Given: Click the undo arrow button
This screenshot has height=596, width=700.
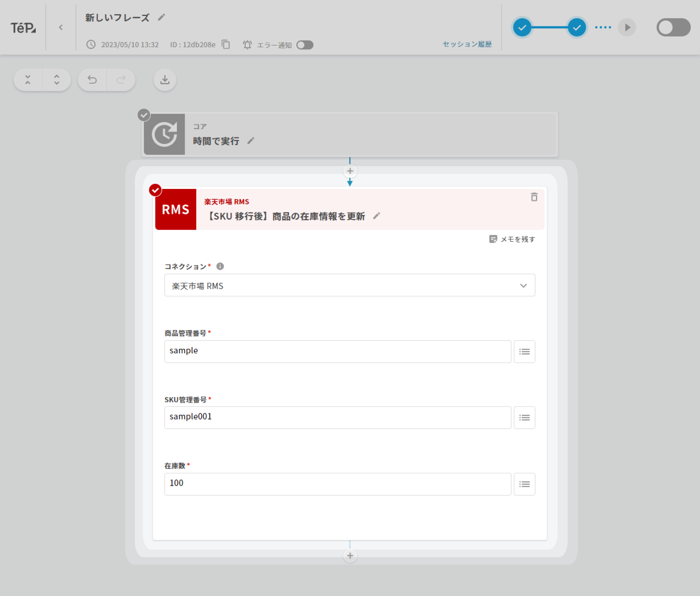Looking at the screenshot, I should click(92, 80).
